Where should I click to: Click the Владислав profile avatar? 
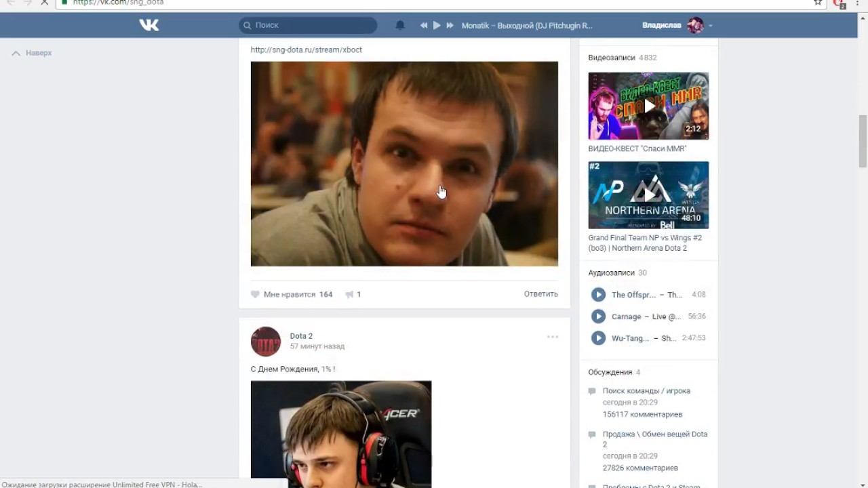tap(695, 25)
